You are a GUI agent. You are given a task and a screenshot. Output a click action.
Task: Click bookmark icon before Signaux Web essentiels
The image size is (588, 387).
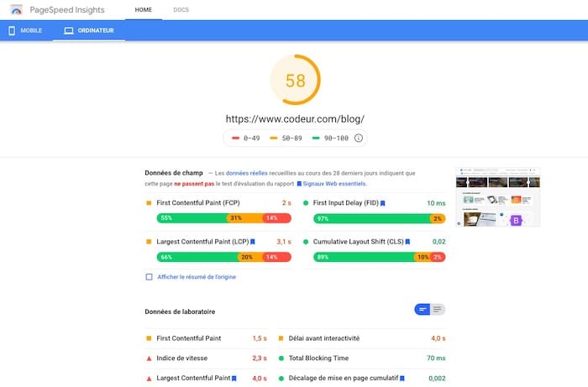click(x=299, y=184)
